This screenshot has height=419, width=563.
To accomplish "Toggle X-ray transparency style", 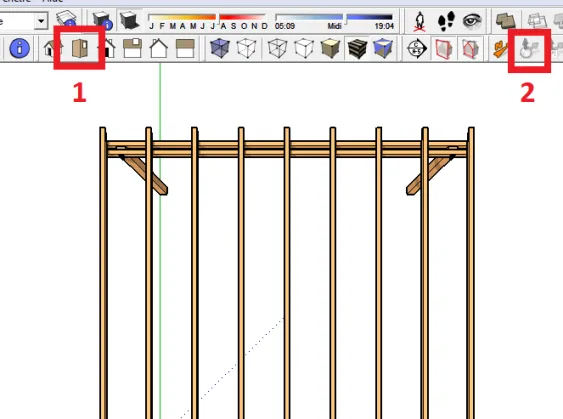I will 220,48.
